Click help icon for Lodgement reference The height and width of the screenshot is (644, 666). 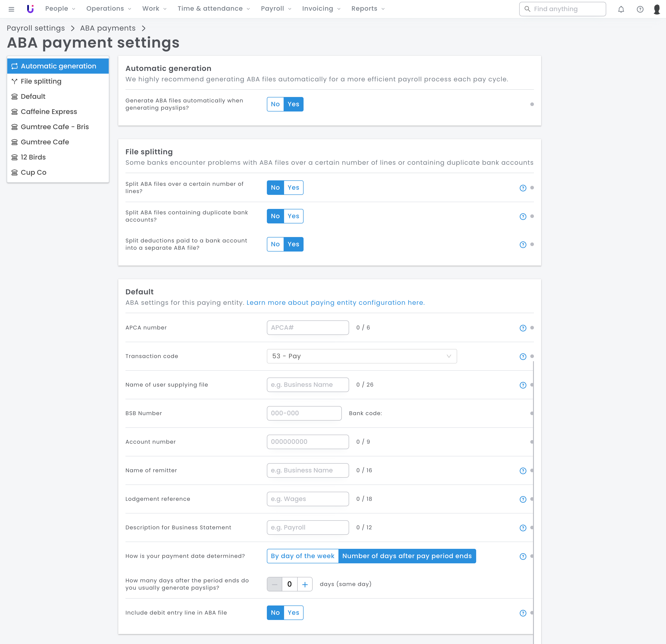[x=523, y=499]
